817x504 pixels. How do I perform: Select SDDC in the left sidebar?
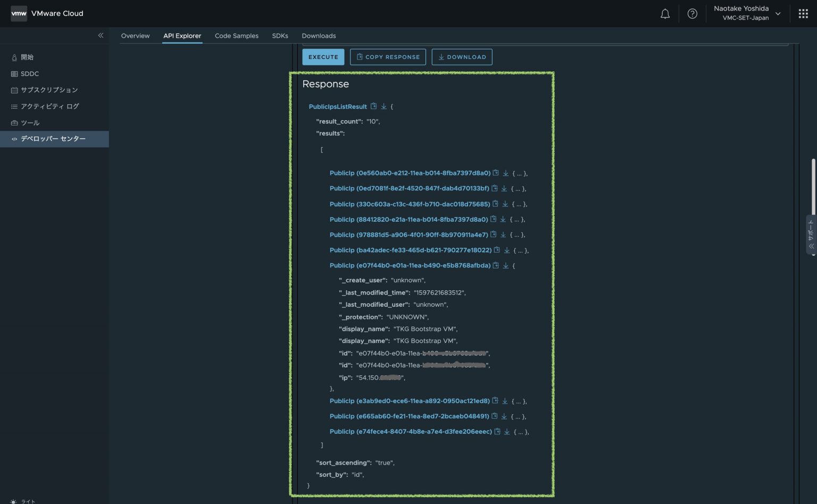point(29,73)
